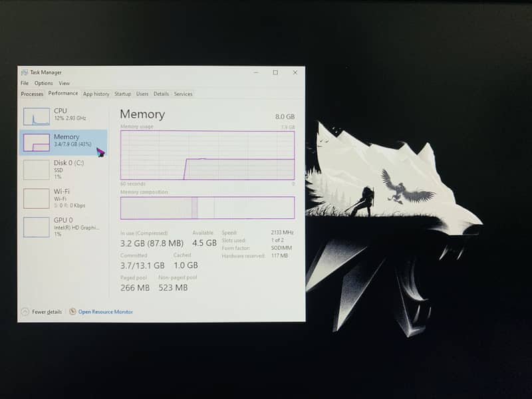Image resolution: width=532 pixels, height=399 pixels.
Task: Open the Options menu
Action: (x=44, y=83)
